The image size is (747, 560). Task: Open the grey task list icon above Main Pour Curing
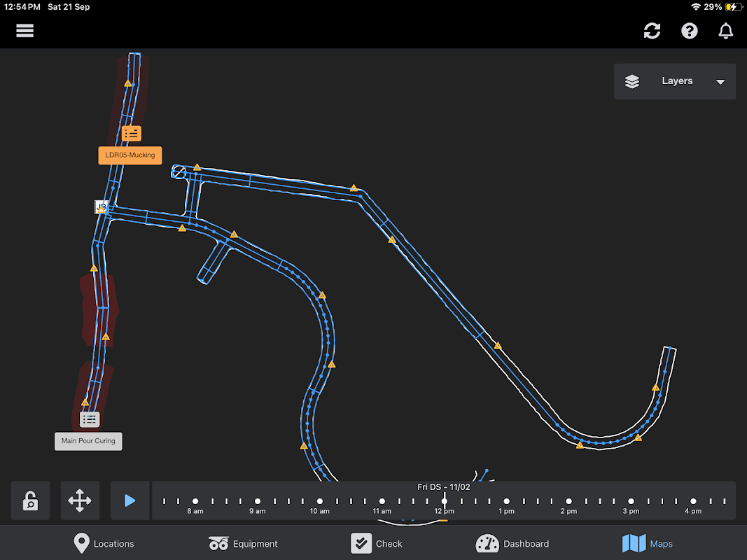90,419
